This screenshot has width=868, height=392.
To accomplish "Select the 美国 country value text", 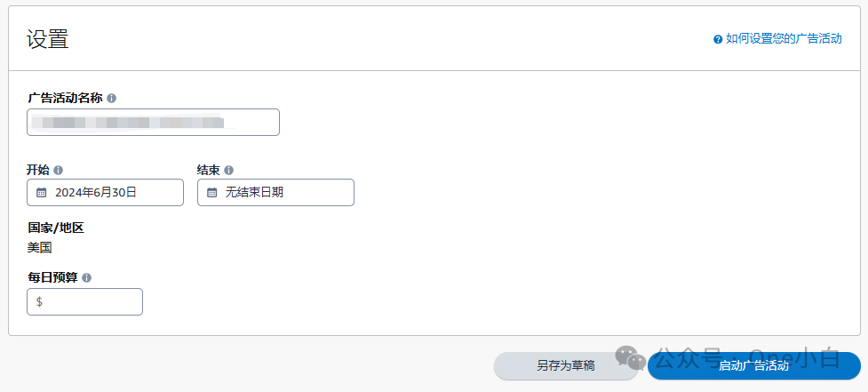I will click(x=40, y=247).
